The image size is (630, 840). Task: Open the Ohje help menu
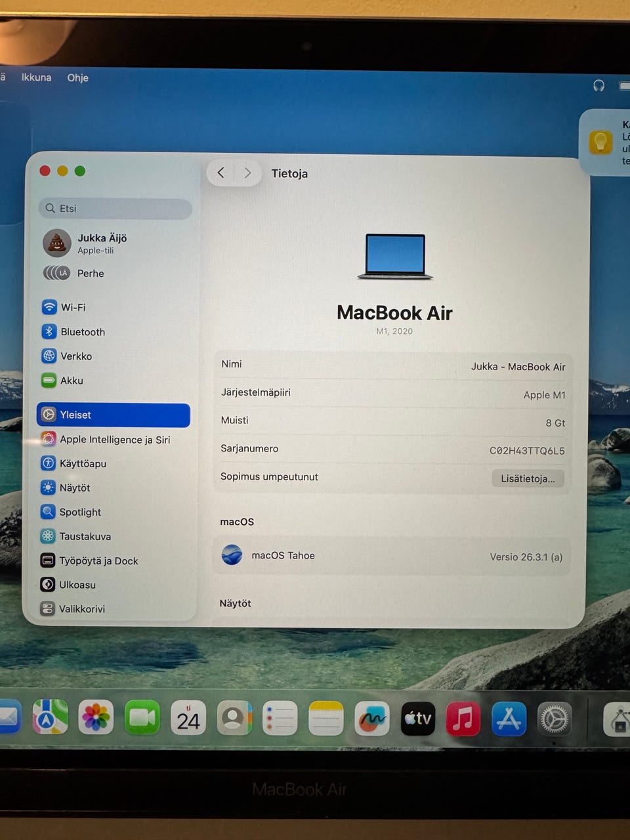(x=77, y=77)
